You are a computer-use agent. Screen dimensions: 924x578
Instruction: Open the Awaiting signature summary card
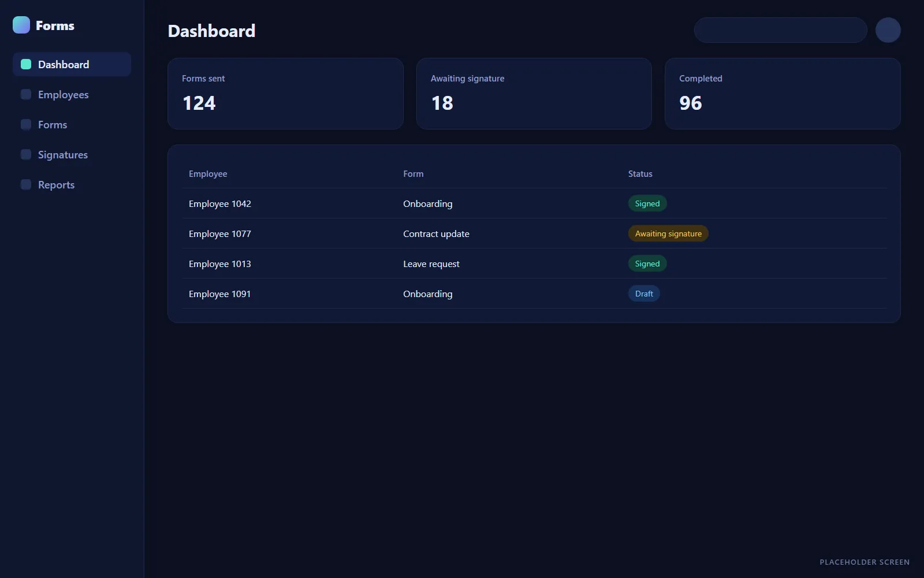[x=534, y=94]
